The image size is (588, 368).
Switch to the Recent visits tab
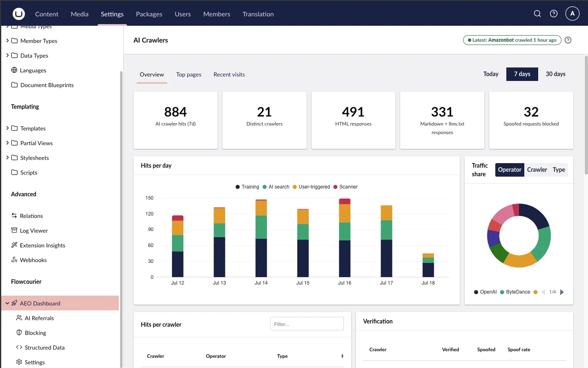pos(229,74)
